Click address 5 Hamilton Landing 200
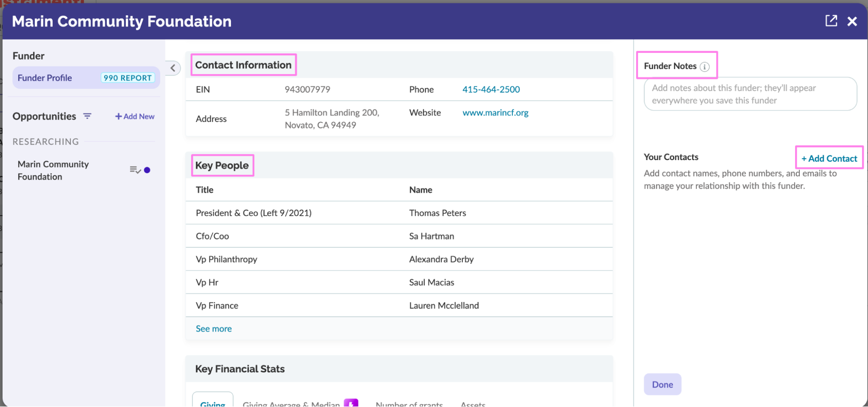 (332, 119)
